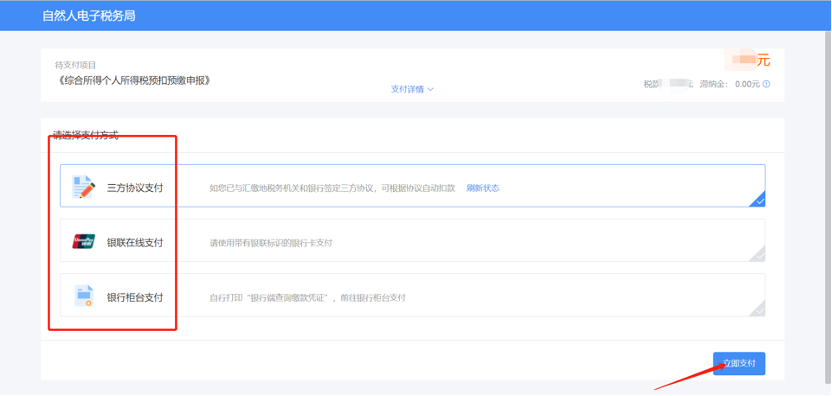Expand the 支付详情 dropdown
Viewport: 832px width, 396px height.
pos(412,89)
